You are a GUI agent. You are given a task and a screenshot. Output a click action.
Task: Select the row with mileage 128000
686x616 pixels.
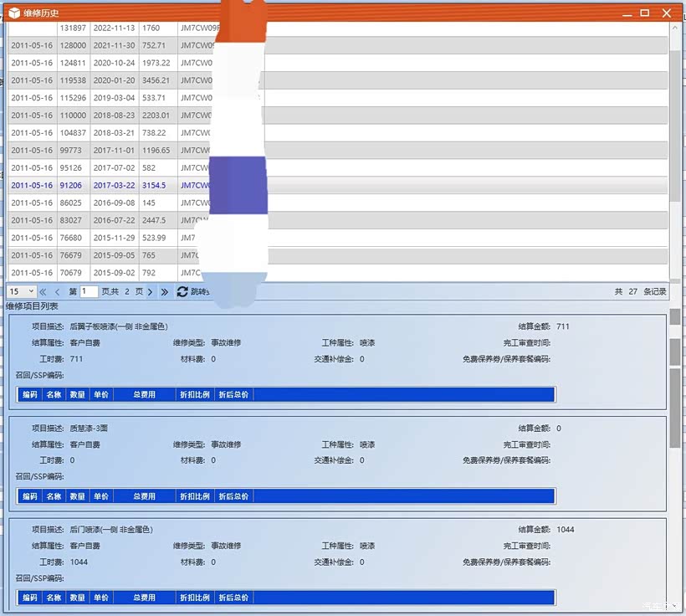tap(72, 46)
